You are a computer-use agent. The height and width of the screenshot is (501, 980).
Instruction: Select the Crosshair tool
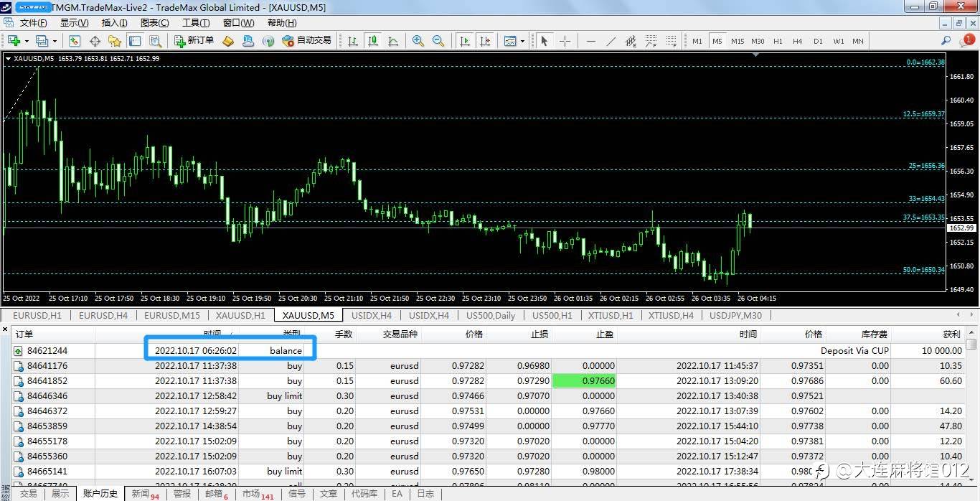click(x=565, y=41)
